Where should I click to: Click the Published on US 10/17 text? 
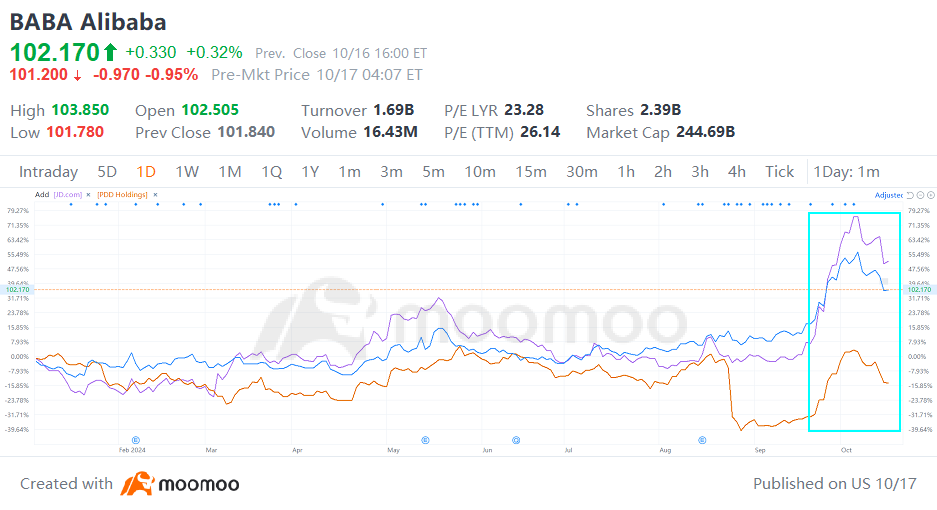pyautogui.click(x=834, y=484)
